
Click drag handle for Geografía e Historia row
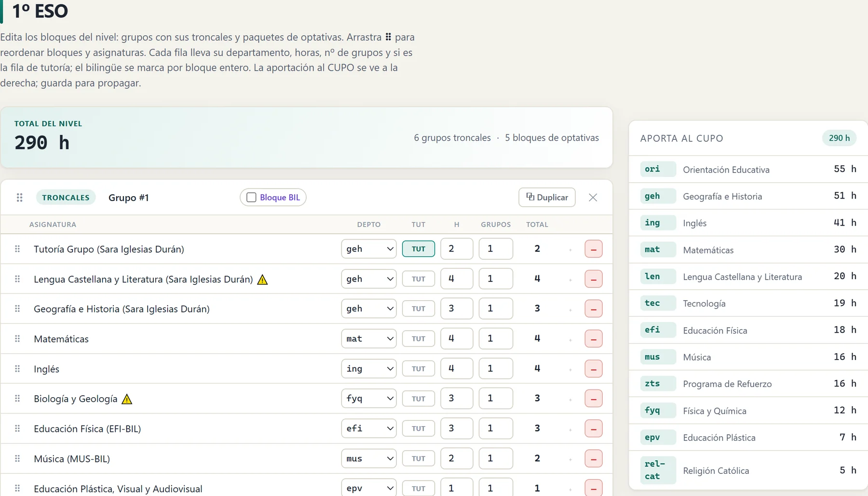[17, 308]
